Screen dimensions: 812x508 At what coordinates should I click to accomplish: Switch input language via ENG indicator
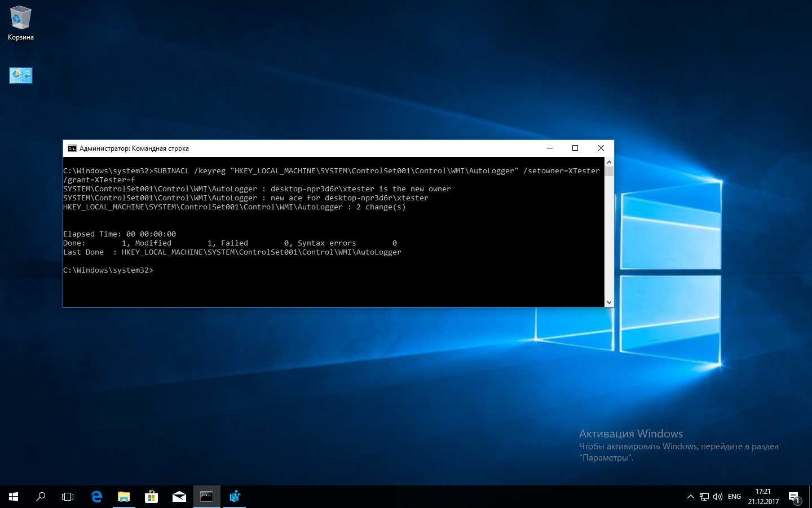coord(734,497)
